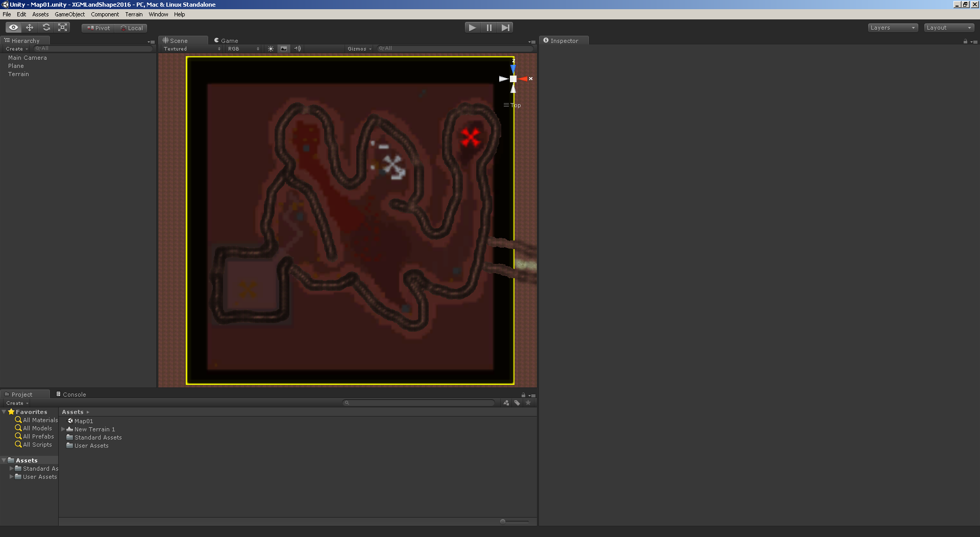Click the Search by Type icon
The image size is (980, 537).
[x=506, y=403]
